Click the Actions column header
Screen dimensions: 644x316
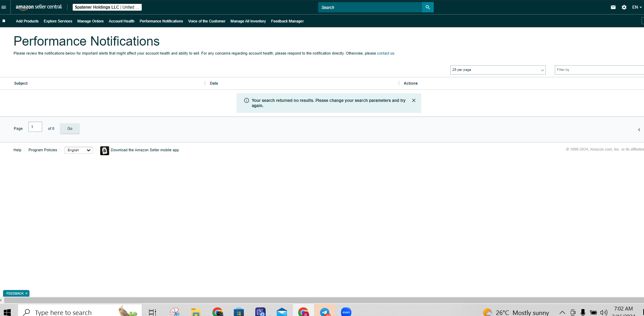411,83
